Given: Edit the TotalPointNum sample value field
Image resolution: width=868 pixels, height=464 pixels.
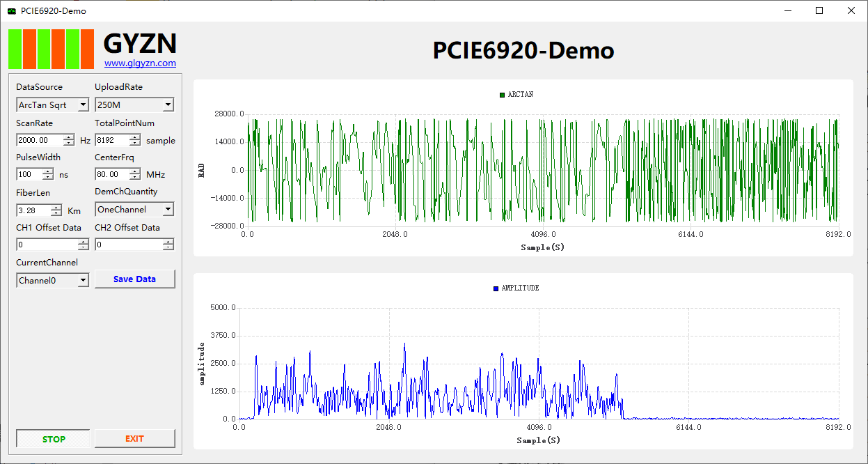Looking at the screenshot, I should pos(111,139).
